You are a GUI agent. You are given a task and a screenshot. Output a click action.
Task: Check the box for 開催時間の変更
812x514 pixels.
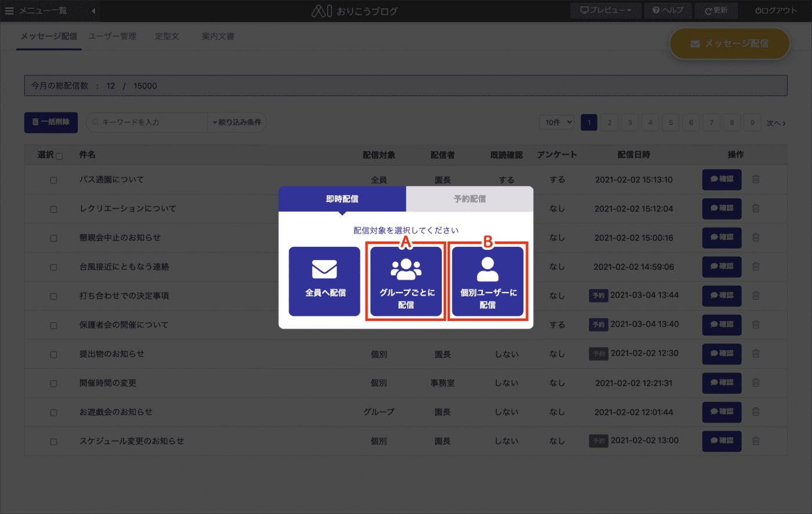(53, 384)
